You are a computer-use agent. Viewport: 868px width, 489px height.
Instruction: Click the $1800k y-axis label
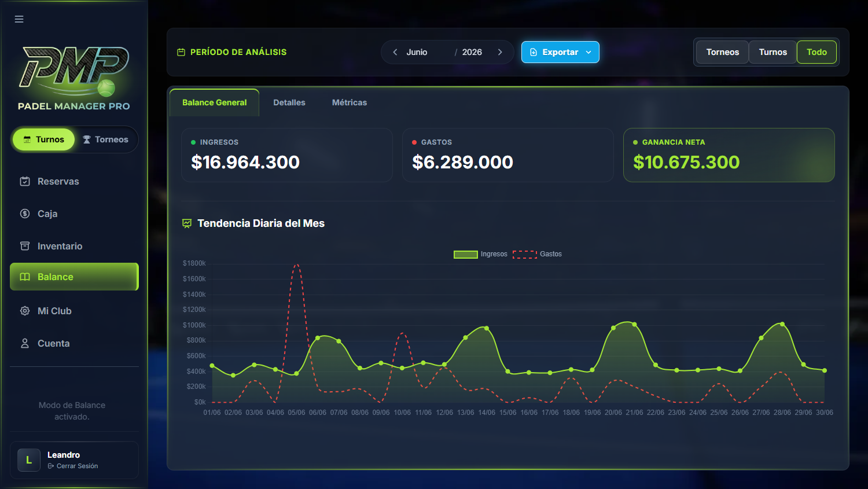(x=194, y=263)
